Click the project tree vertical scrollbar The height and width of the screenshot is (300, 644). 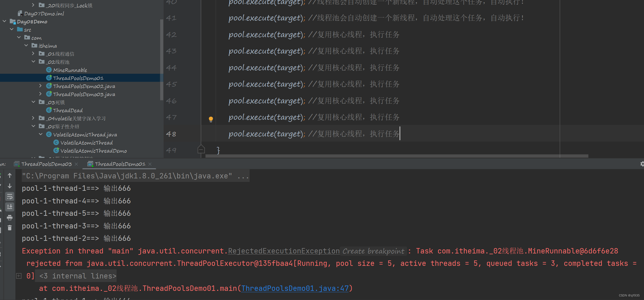tap(161, 59)
